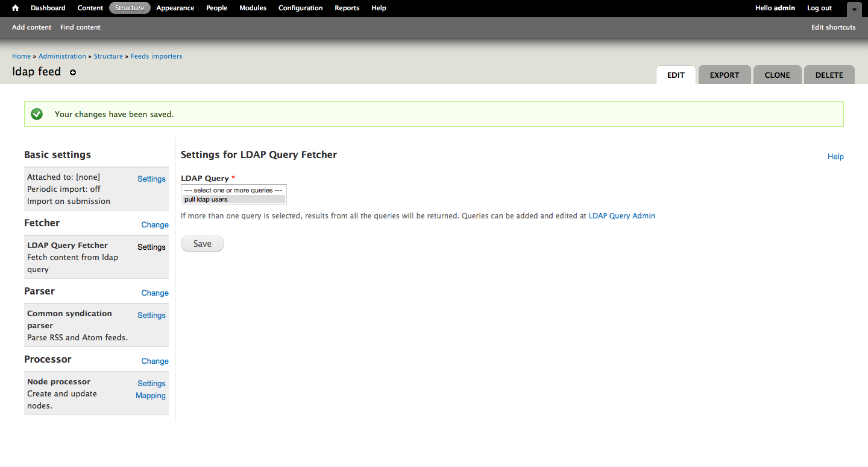Open the Help link beside the settings heading
Screen dimensions: 868x467
coord(835,156)
